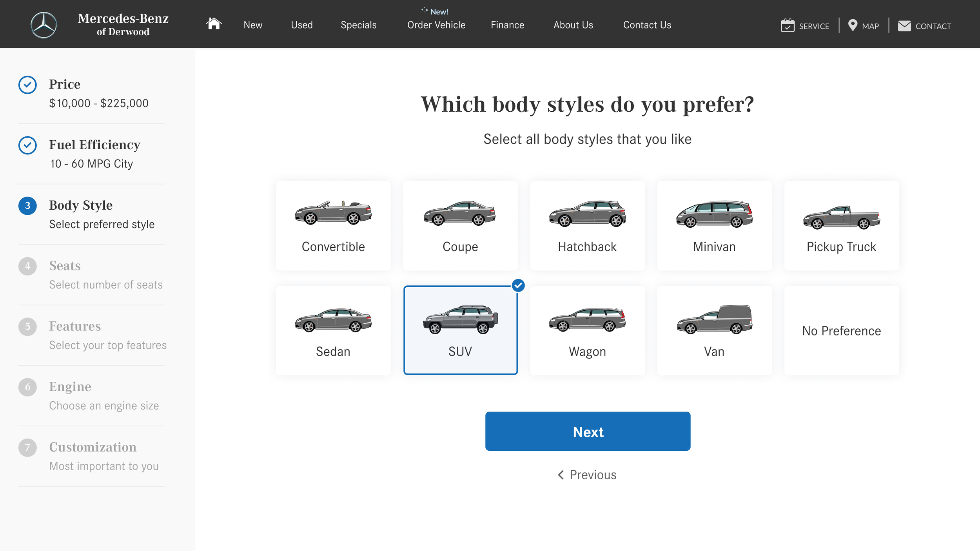Image resolution: width=980 pixels, height=551 pixels.
Task: Deselect the SUV body style card
Action: [460, 330]
